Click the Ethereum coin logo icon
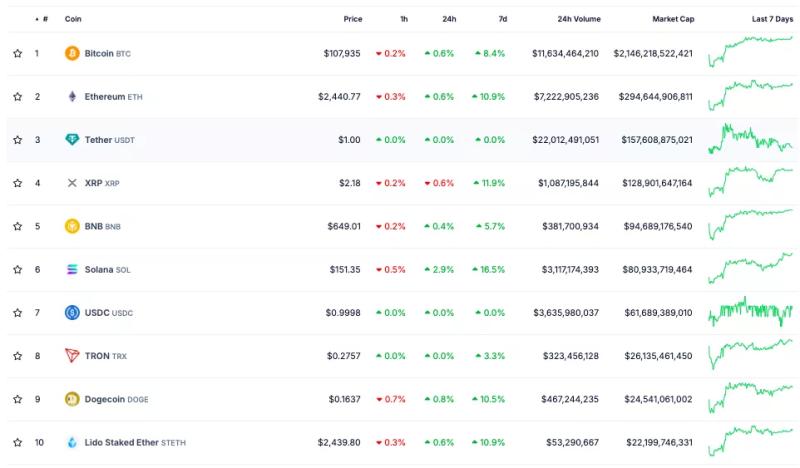The height and width of the screenshot is (468, 800). click(72, 96)
